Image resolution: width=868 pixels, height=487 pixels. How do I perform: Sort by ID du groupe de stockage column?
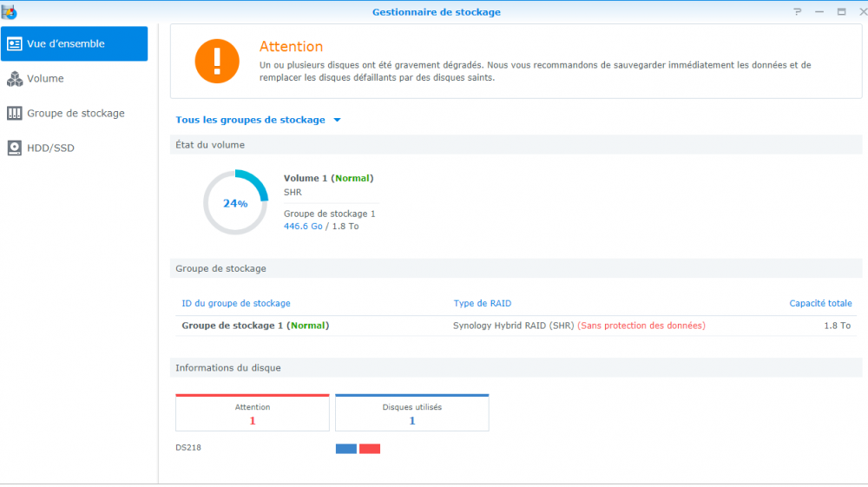(x=236, y=303)
